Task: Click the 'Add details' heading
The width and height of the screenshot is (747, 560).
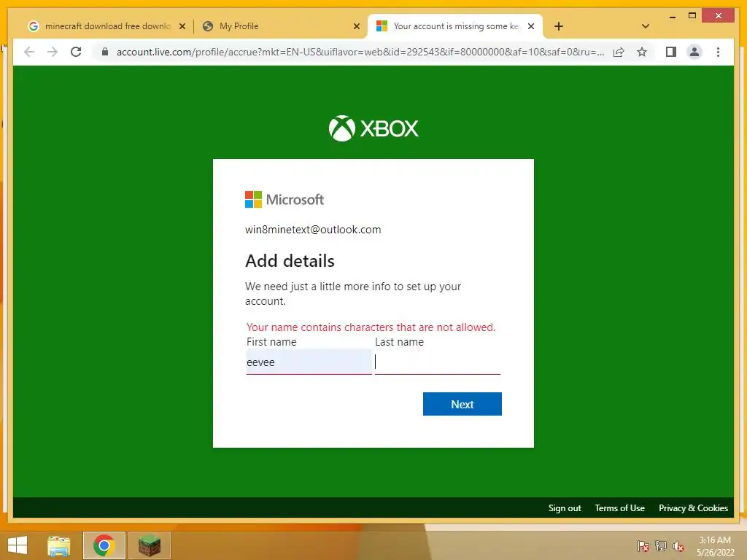Action: (x=290, y=261)
